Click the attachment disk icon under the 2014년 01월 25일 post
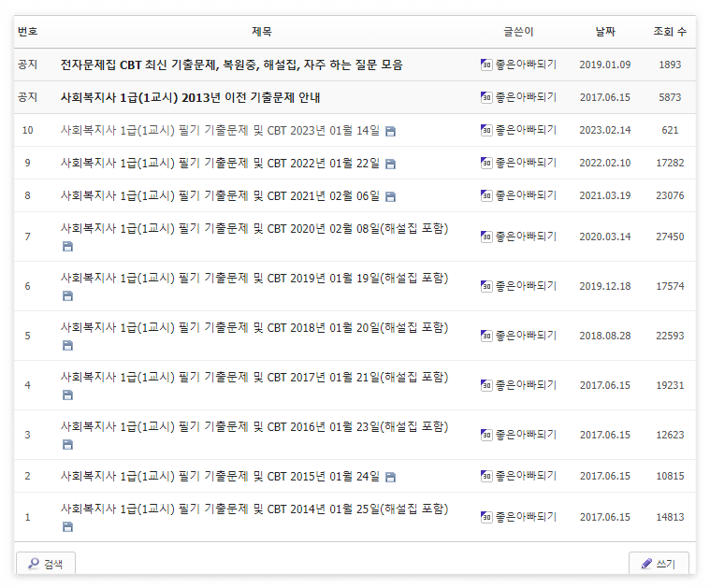710x588 pixels. pyautogui.click(x=67, y=527)
